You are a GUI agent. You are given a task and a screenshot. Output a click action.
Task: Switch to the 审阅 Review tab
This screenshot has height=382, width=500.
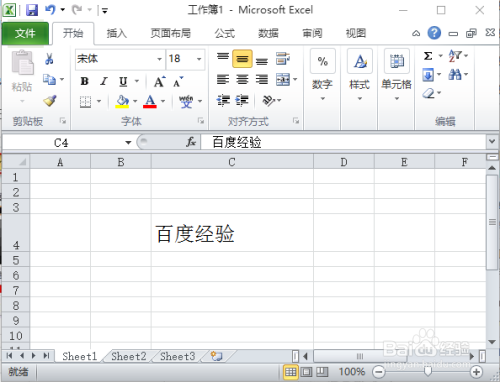coord(312,33)
